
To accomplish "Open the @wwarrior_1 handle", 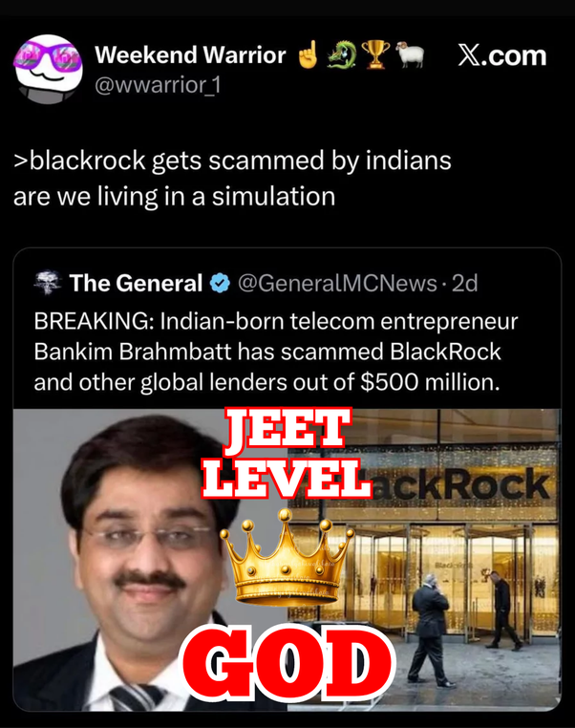I will click(159, 85).
